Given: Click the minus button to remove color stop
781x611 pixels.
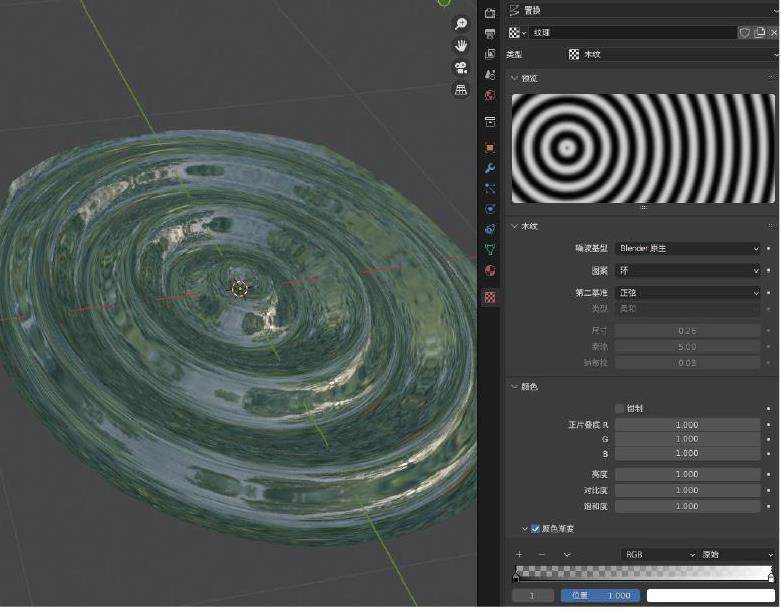Looking at the screenshot, I should click(x=541, y=554).
